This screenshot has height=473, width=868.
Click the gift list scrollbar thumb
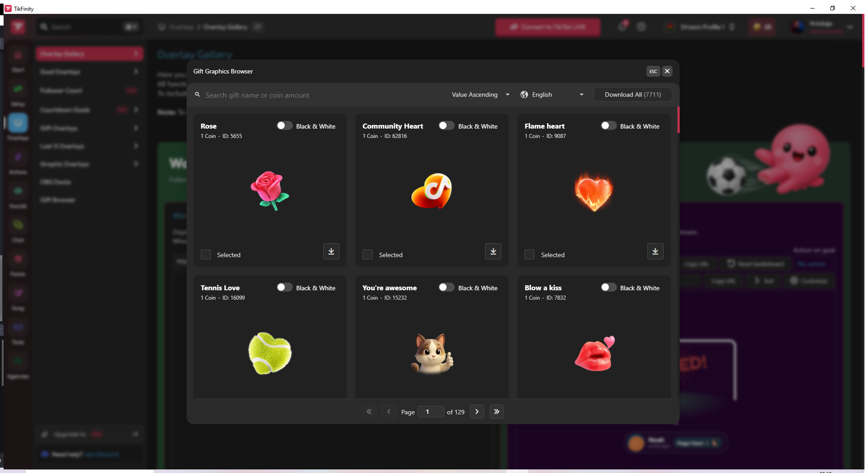678,120
